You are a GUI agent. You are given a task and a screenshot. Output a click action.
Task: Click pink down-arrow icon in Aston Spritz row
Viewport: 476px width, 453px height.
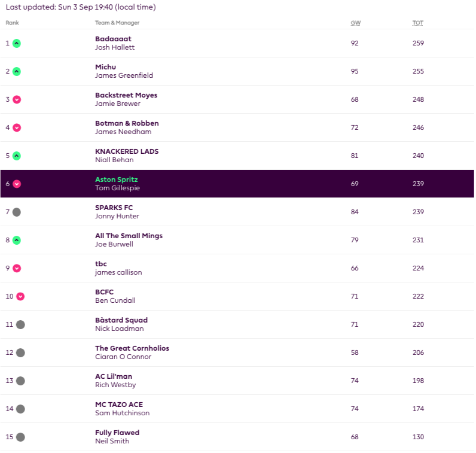pos(17,184)
